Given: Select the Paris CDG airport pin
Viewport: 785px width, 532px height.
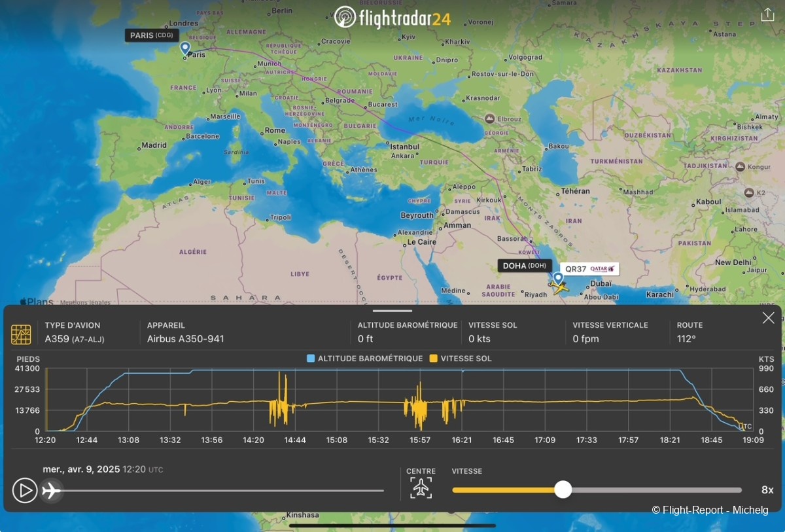Looking at the screenshot, I should pos(185,48).
